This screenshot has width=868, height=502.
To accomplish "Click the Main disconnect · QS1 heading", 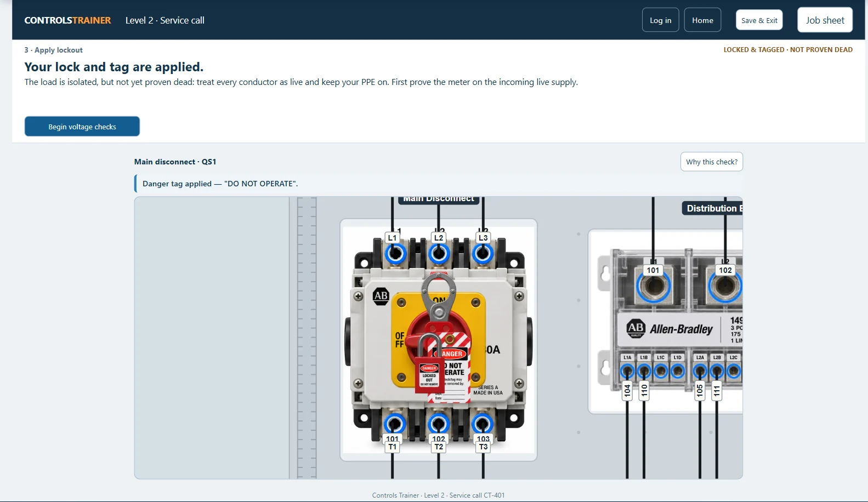I will 175,162.
